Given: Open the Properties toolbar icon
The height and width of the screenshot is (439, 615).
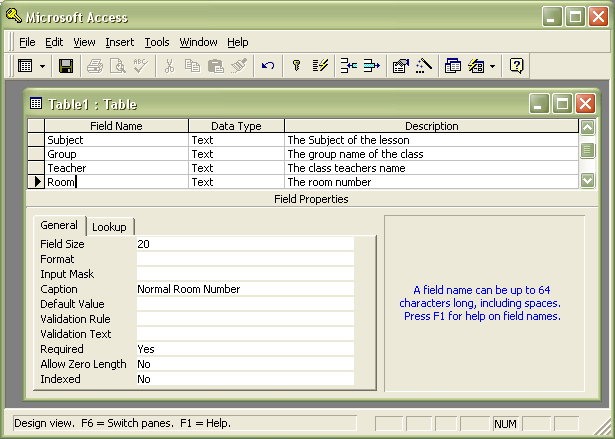Looking at the screenshot, I should [401, 66].
